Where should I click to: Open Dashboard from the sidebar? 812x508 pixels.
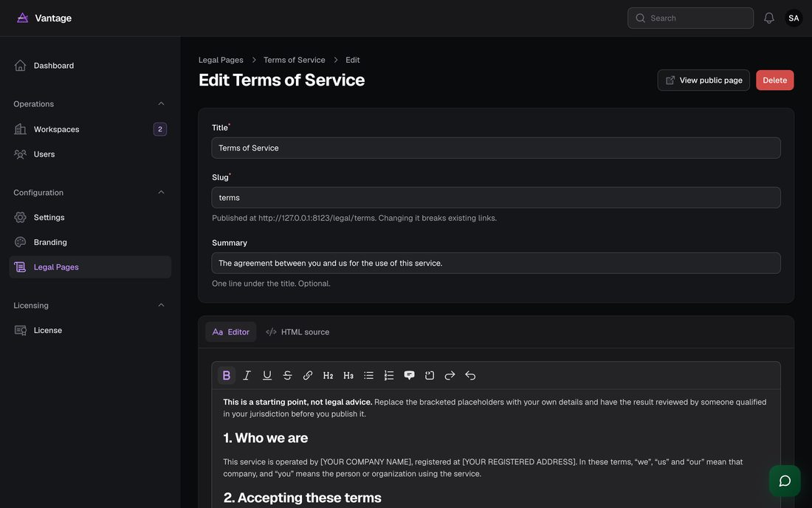tap(90, 66)
